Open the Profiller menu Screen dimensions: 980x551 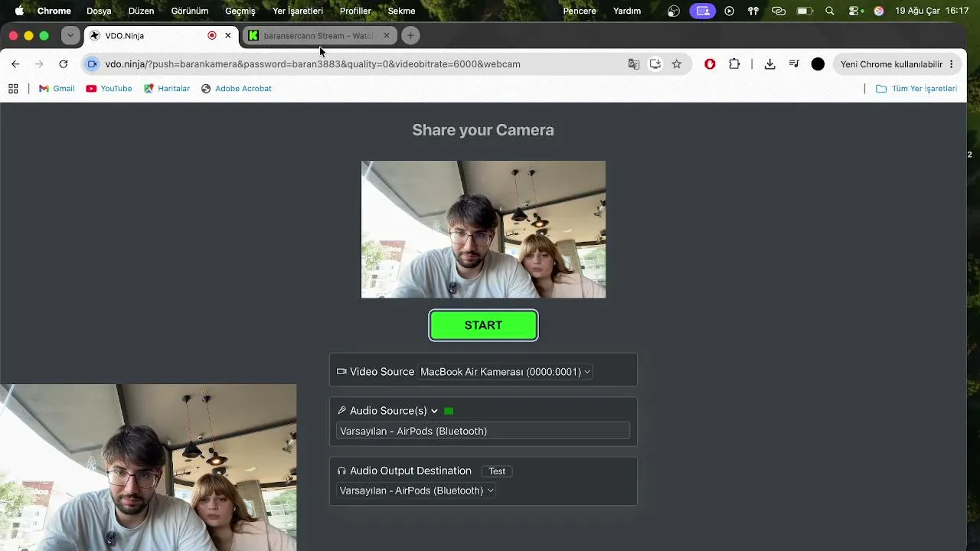pyautogui.click(x=355, y=11)
